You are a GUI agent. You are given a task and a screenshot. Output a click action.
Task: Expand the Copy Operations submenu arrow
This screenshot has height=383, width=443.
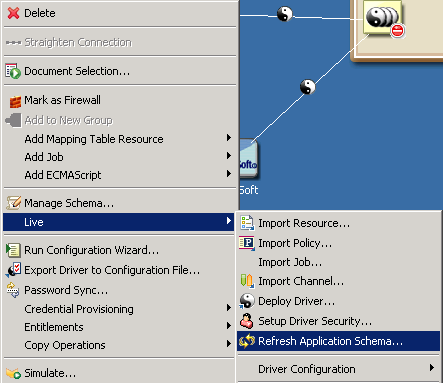pos(229,344)
